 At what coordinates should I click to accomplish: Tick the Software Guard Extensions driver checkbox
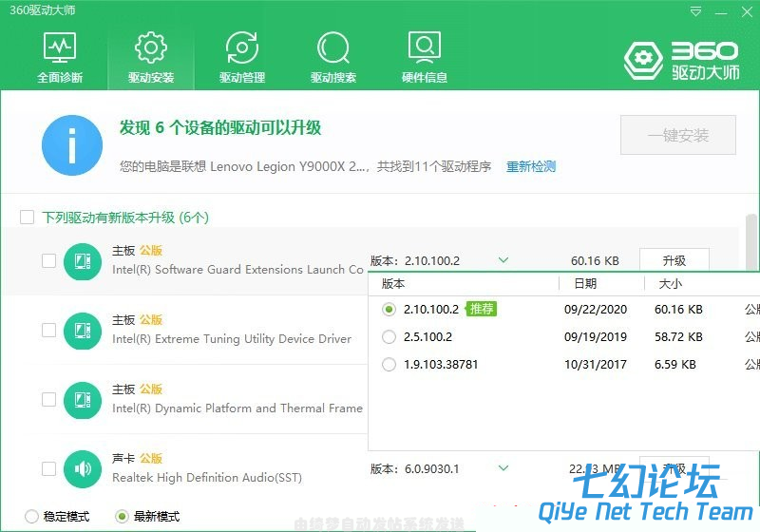point(49,260)
